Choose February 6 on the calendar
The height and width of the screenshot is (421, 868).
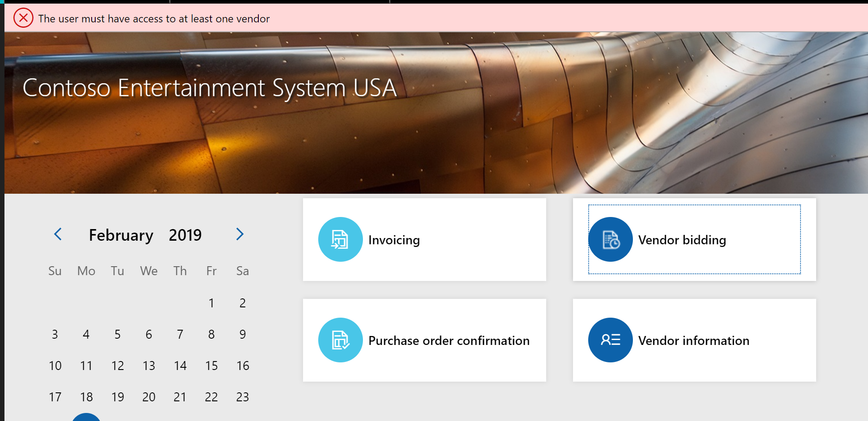[x=149, y=335]
